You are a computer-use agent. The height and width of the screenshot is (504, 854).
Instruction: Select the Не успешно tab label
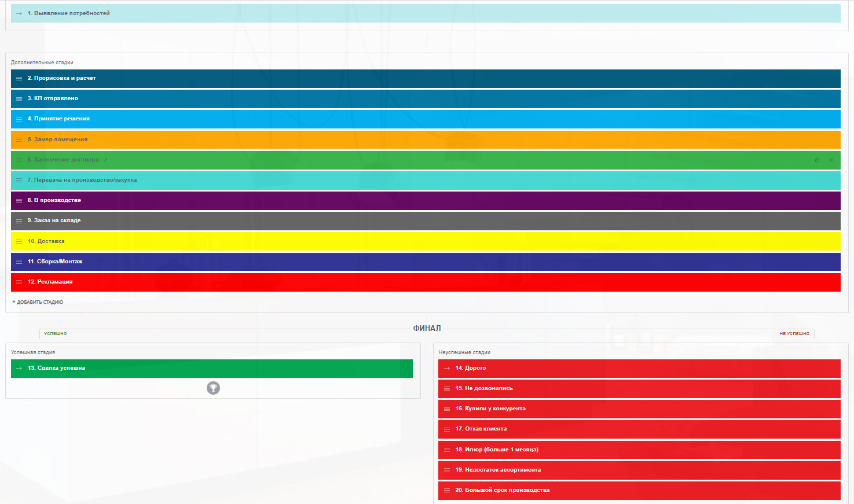coord(794,334)
